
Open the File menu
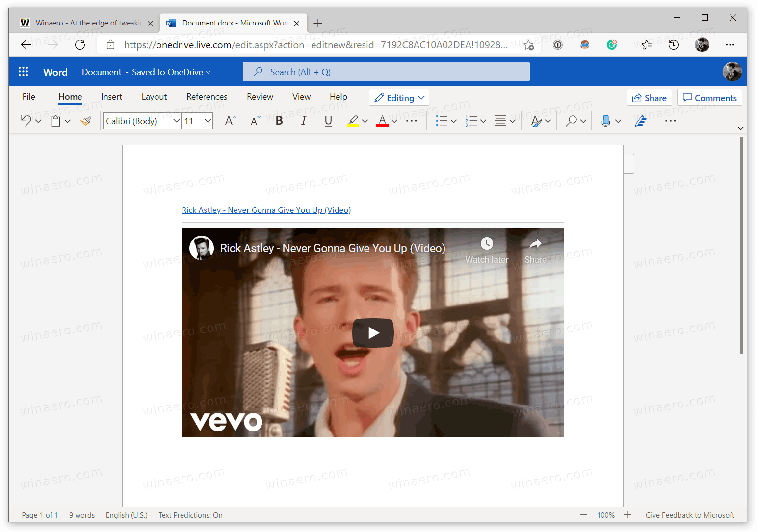(29, 97)
